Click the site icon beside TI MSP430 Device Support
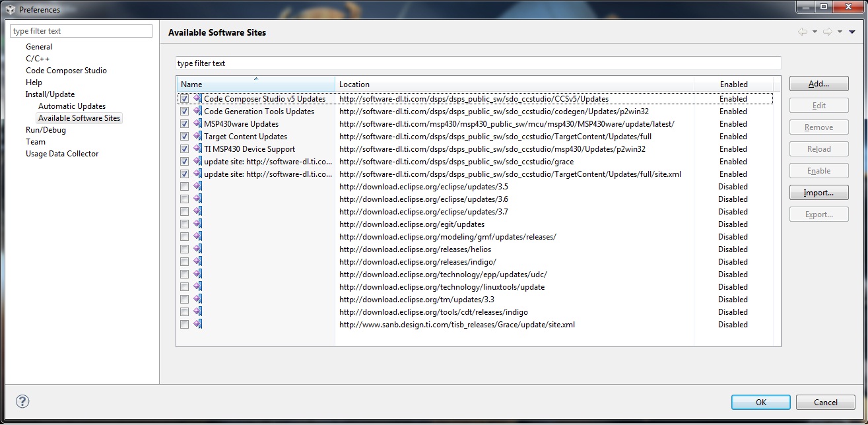This screenshot has width=868, height=425. [x=196, y=148]
